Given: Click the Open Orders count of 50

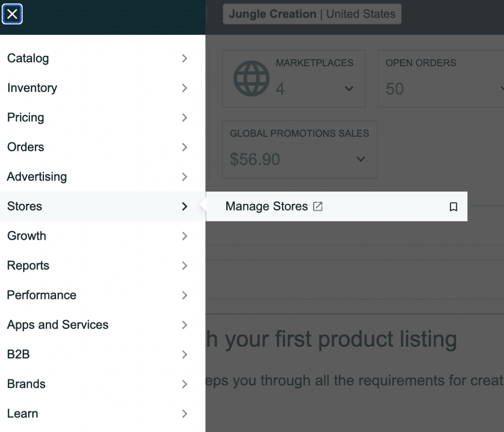Looking at the screenshot, I should (x=394, y=89).
